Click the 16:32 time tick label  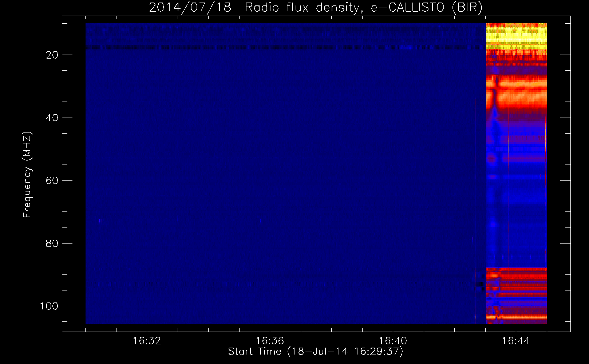[147, 341]
